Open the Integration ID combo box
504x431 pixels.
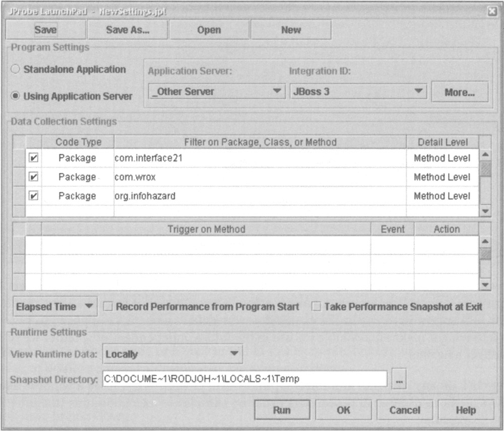pos(417,92)
